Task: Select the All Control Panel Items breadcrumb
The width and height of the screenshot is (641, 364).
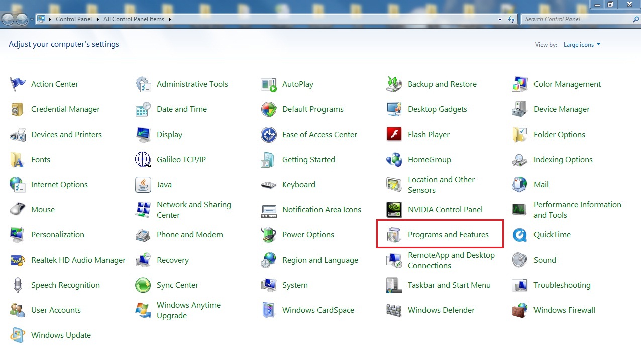Action: pyautogui.click(x=134, y=19)
